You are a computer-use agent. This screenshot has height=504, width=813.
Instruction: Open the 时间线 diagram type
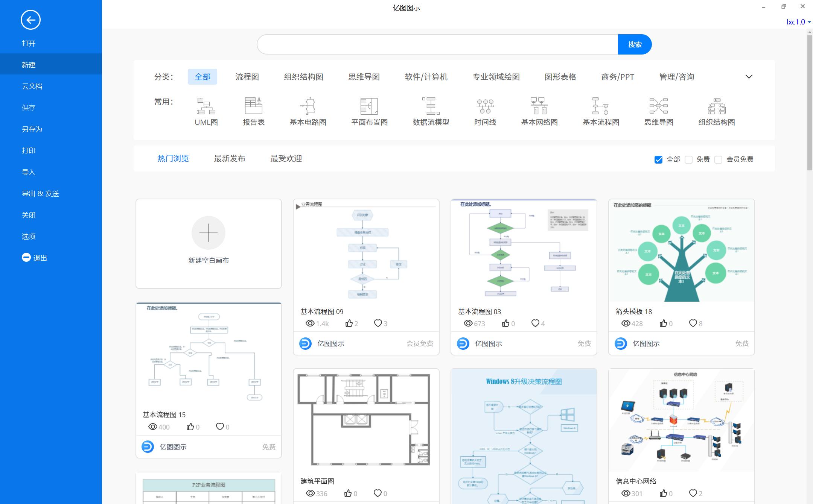click(485, 110)
